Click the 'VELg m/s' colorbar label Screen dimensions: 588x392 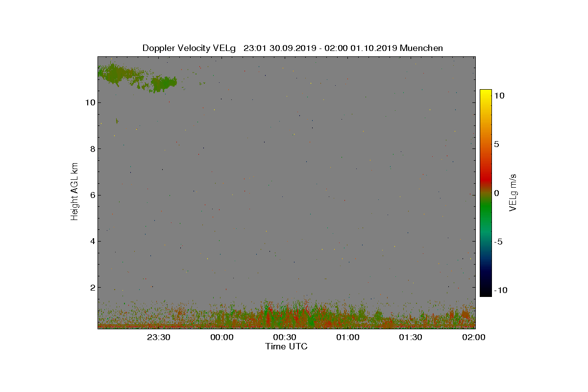(x=513, y=193)
